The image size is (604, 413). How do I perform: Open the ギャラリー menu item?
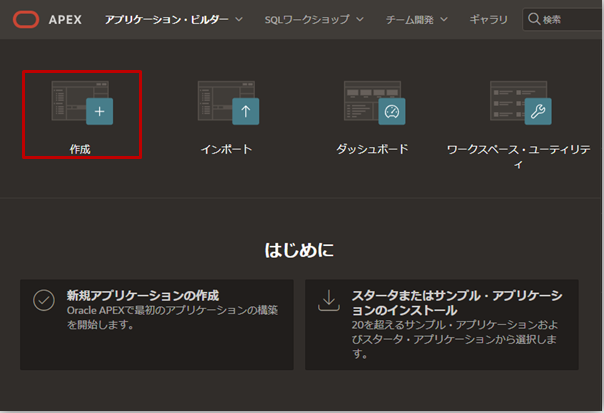pos(488,19)
